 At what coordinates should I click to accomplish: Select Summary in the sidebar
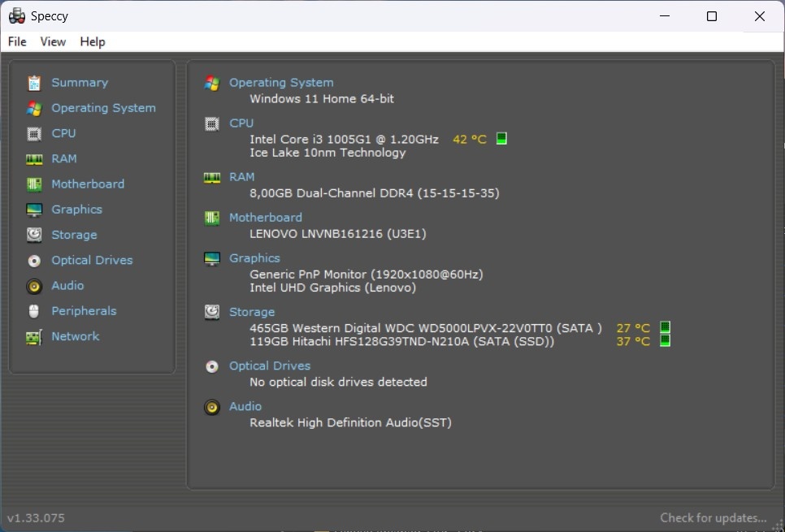coord(79,82)
